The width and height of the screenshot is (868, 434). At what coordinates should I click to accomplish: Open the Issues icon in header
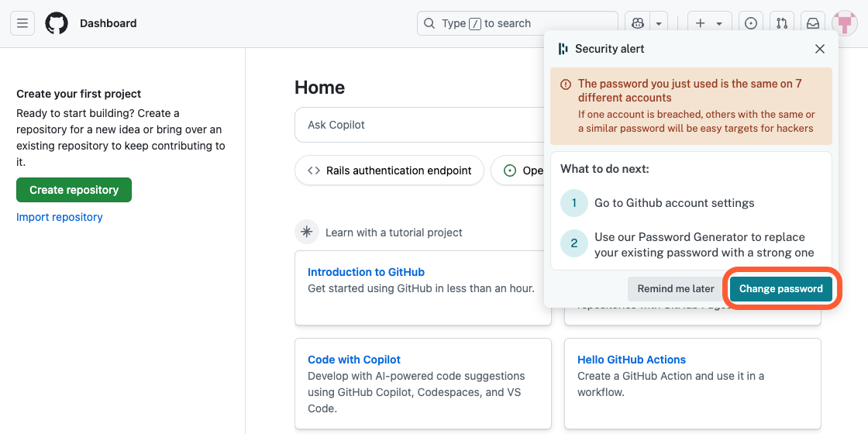point(751,23)
